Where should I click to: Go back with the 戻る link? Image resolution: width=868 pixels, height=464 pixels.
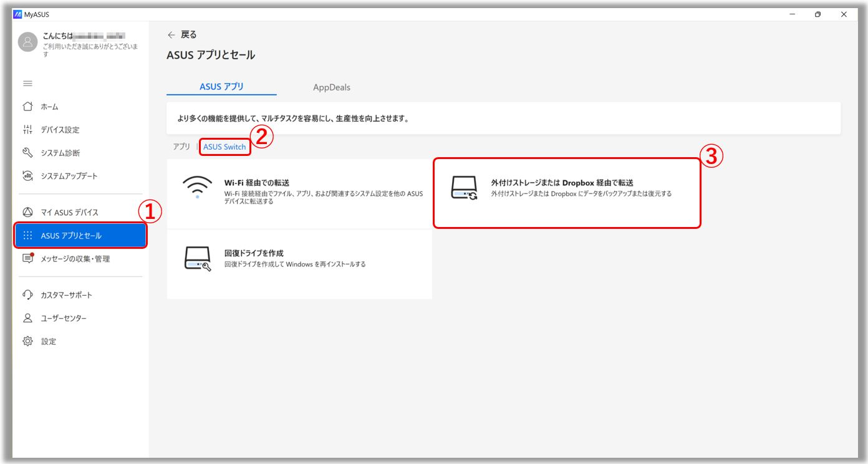click(188, 35)
